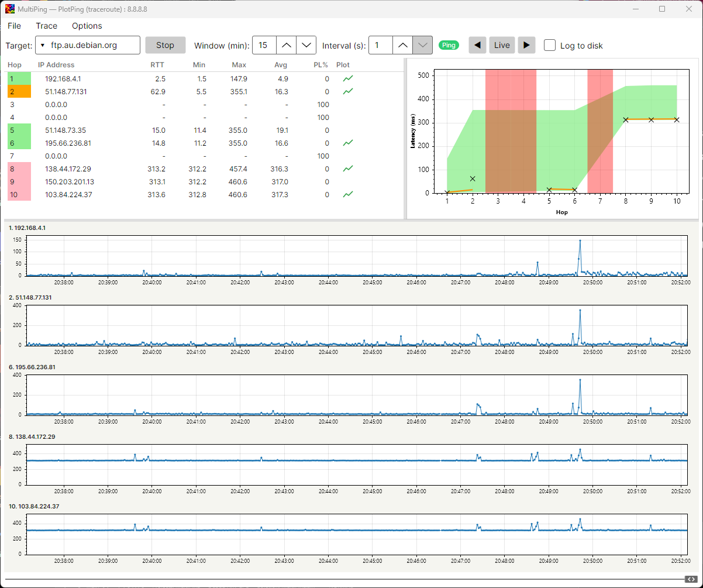Image resolution: width=703 pixels, height=588 pixels.
Task: Click the RTT column header
Action: tap(157, 65)
